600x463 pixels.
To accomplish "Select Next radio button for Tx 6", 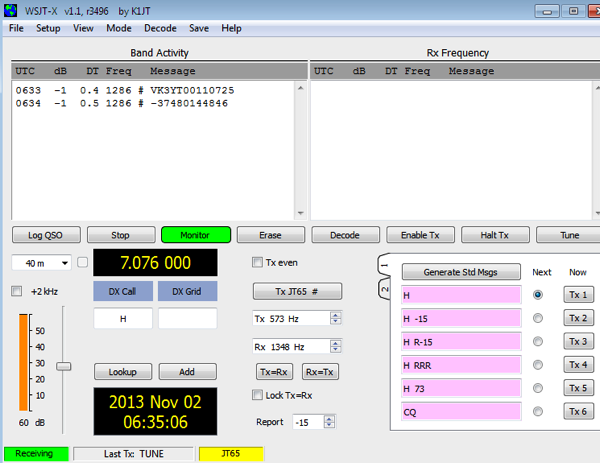I will tap(538, 411).
